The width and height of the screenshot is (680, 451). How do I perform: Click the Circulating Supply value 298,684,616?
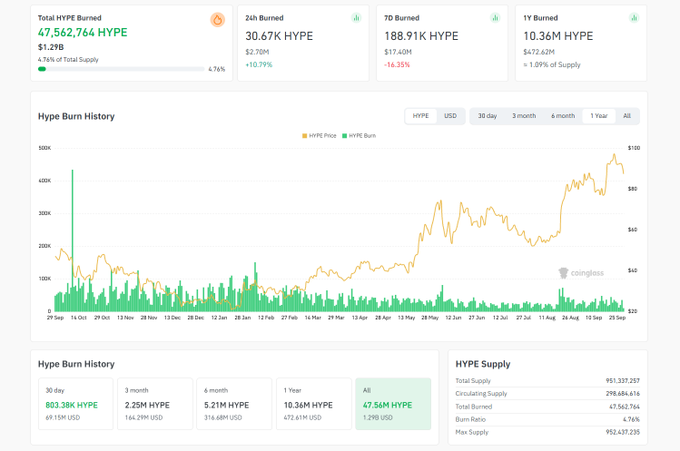click(622, 394)
